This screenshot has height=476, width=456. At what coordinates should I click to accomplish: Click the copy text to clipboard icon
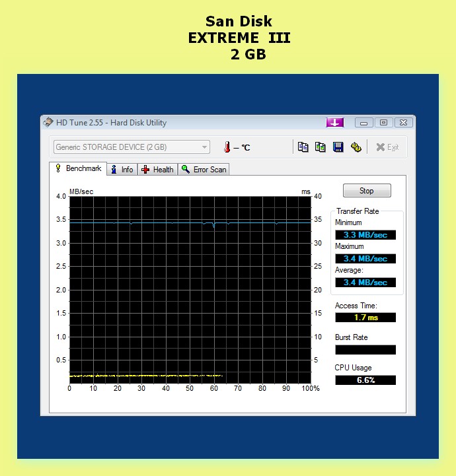(x=303, y=147)
